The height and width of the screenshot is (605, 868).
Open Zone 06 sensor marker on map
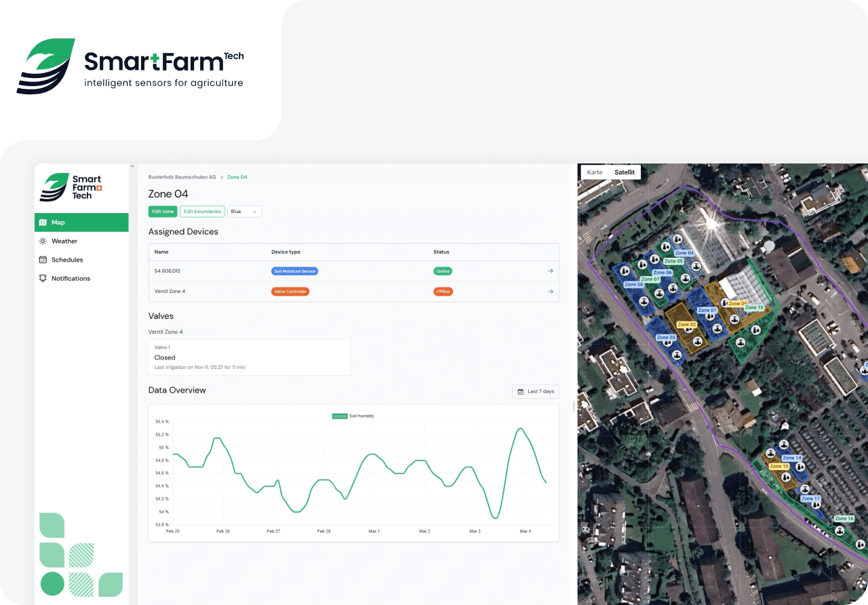[654, 259]
